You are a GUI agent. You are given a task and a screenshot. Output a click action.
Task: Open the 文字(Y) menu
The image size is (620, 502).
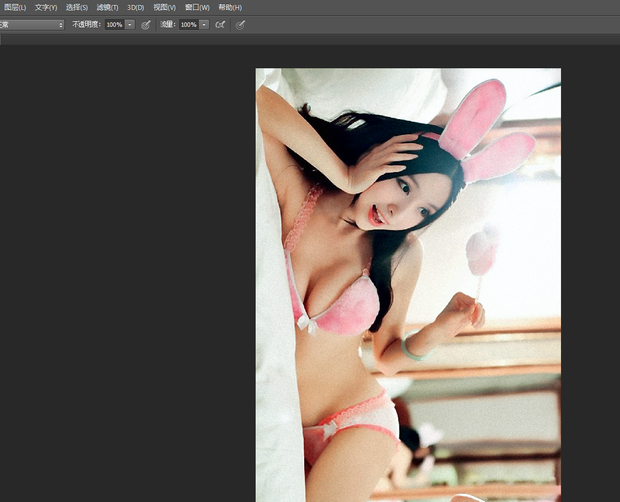(46, 7)
